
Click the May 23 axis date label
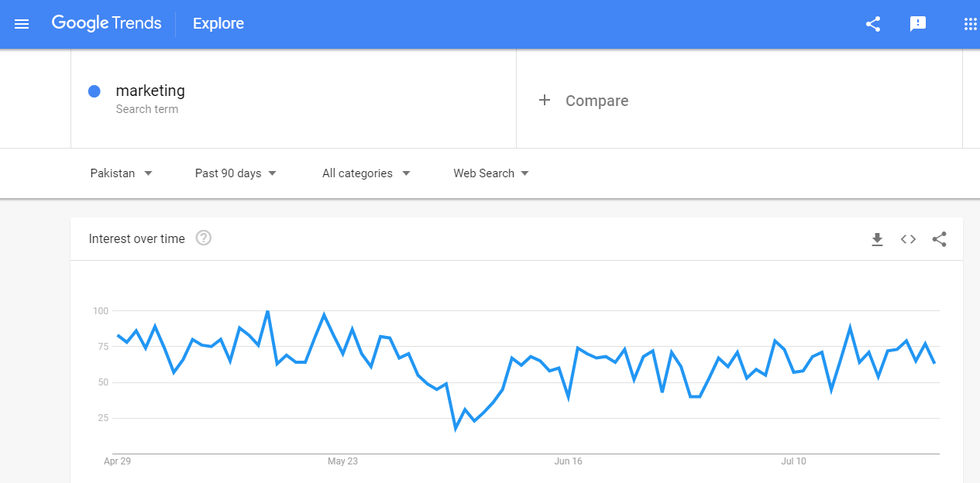pos(342,461)
